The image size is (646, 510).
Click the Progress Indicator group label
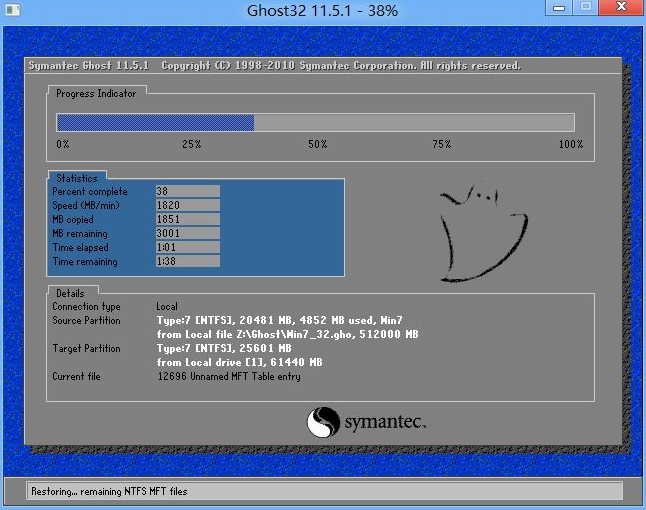click(x=96, y=93)
